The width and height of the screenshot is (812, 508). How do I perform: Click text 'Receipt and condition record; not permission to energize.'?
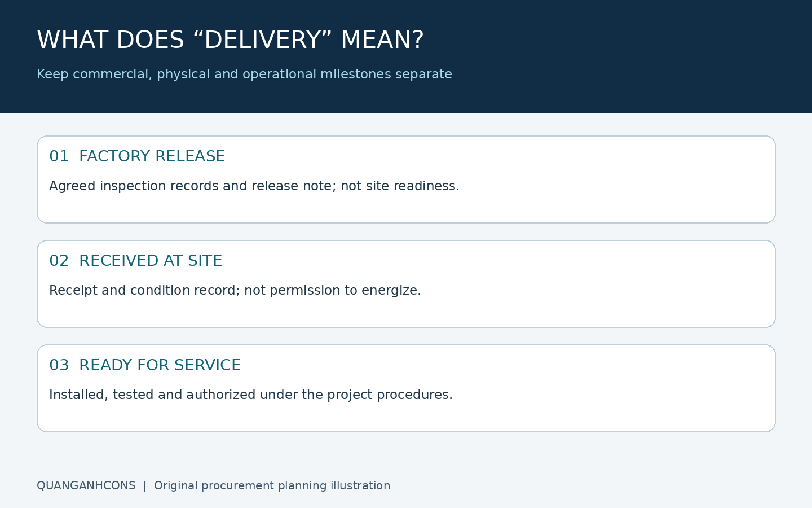point(235,291)
